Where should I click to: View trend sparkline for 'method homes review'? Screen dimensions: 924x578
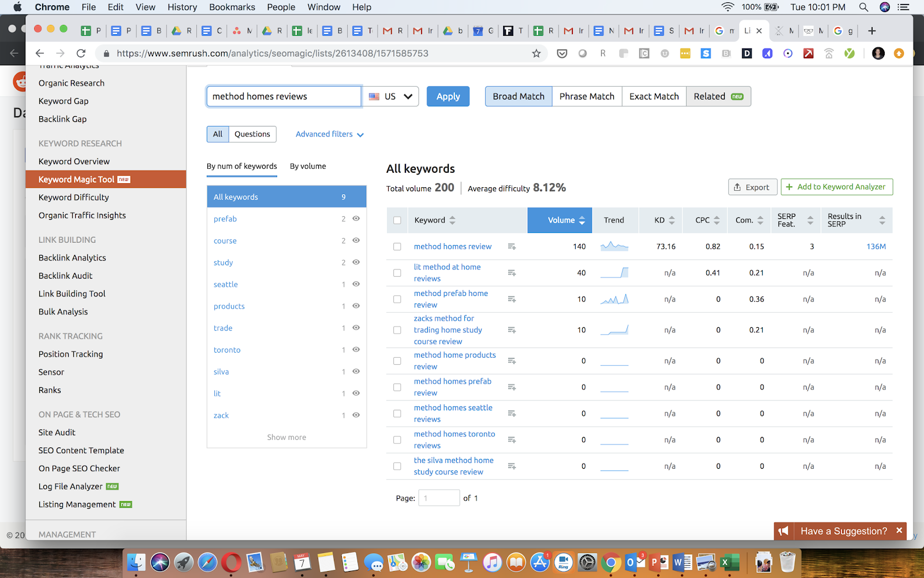point(614,246)
